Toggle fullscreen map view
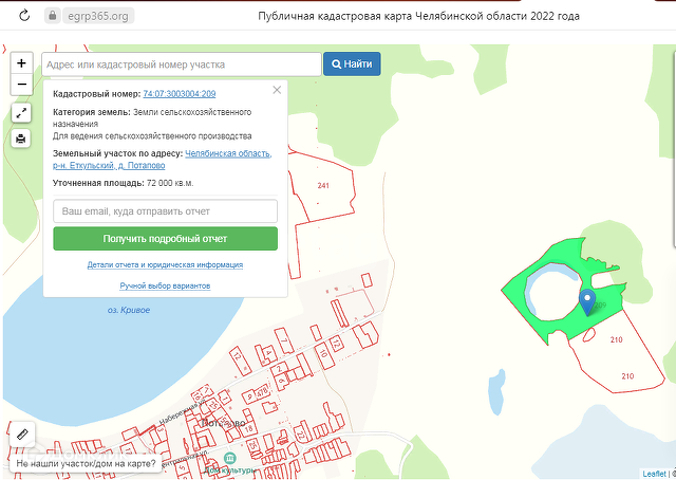676x480 pixels. (x=21, y=113)
